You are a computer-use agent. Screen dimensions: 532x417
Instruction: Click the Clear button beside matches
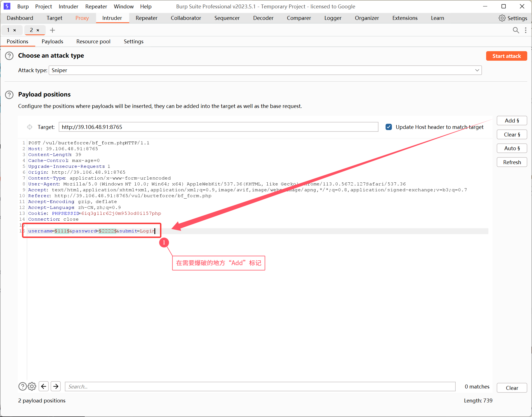(x=512, y=388)
